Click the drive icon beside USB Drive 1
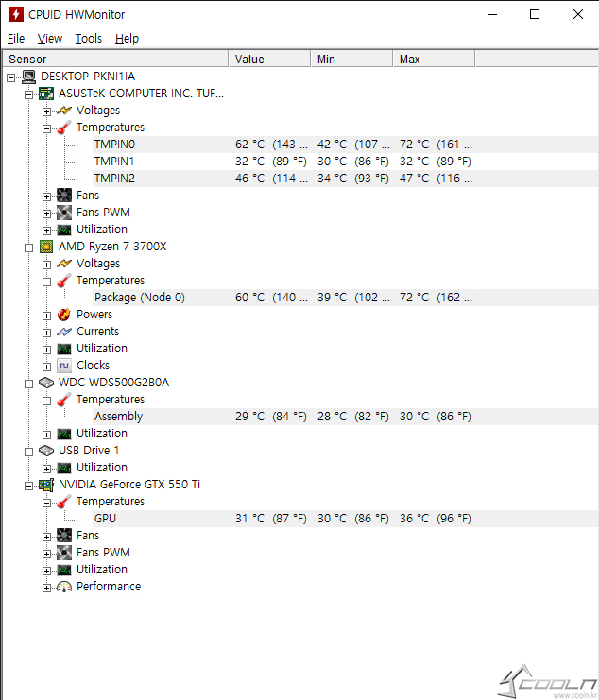Screen dimensions: 599x700 pyautogui.click(x=46, y=451)
